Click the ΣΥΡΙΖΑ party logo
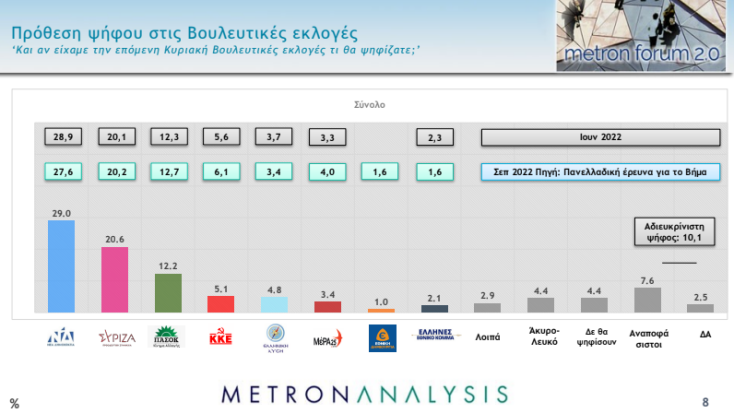Image resolution: width=734 pixels, height=413 pixels. coord(114,337)
